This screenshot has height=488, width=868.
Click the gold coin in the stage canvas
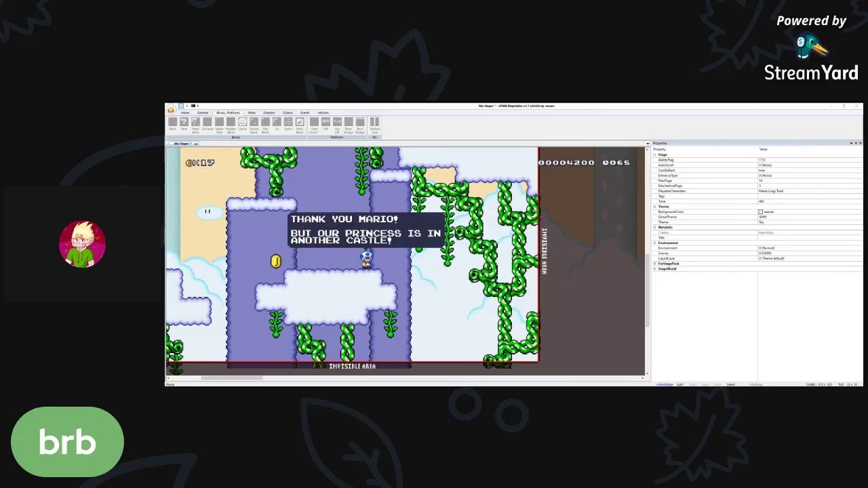[x=275, y=262]
